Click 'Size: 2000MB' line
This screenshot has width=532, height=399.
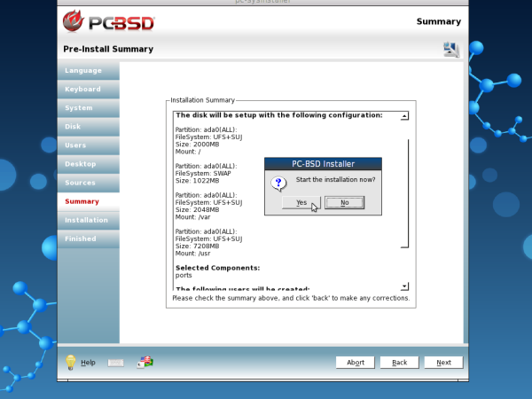197,145
